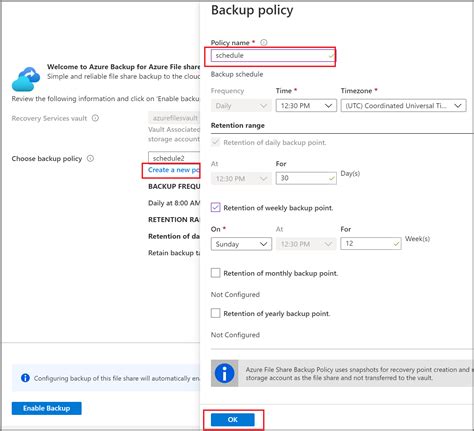
Task: Click the Policy name input field
Action: pyautogui.click(x=273, y=55)
